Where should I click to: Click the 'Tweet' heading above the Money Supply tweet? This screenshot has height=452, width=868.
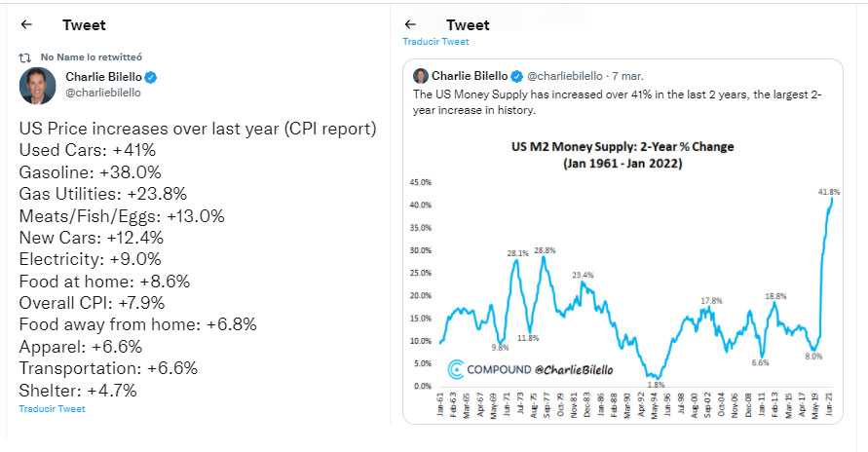(468, 25)
